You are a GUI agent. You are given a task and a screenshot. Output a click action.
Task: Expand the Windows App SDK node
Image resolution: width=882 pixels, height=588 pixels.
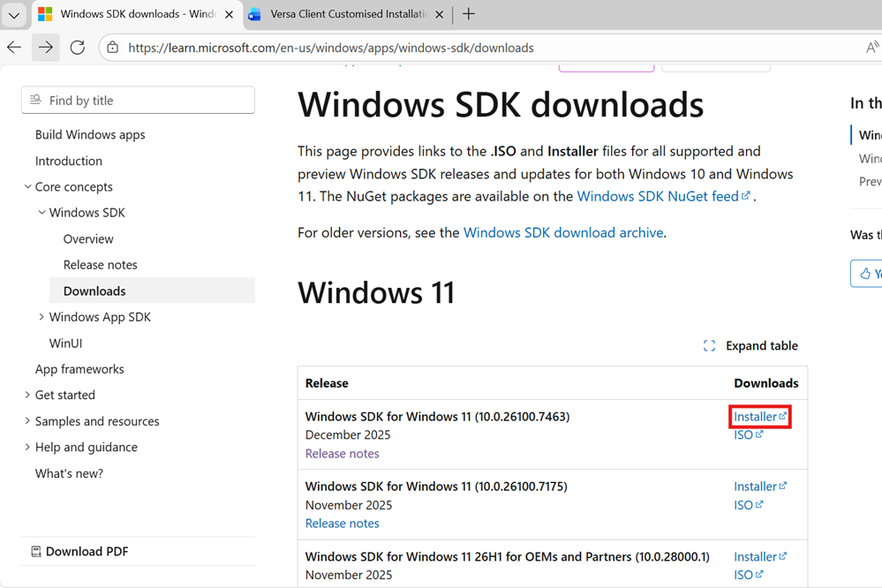coord(41,317)
